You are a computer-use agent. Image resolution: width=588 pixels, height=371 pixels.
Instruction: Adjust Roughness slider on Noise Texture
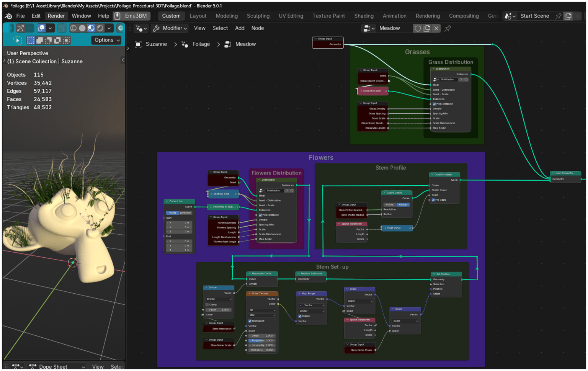pyautogui.click(x=262, y=340)
